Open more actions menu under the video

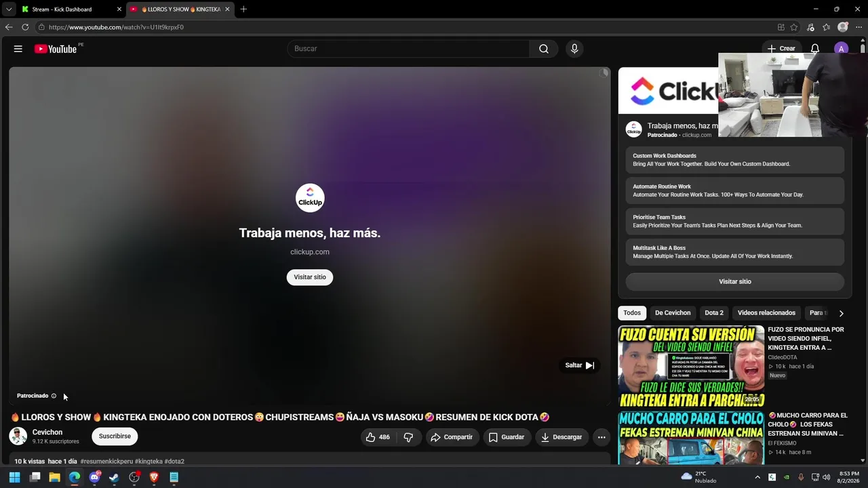tap(601, 437)
